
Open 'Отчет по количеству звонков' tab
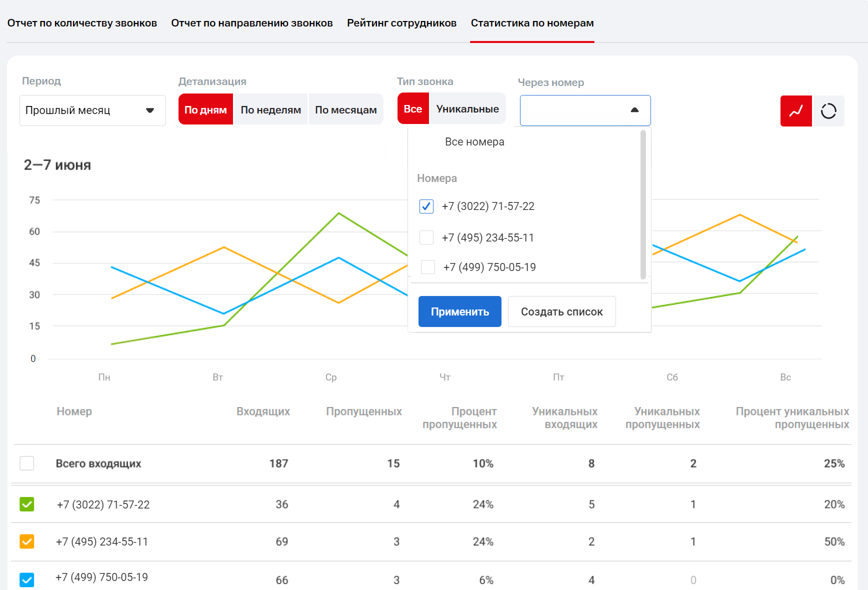pyautogui.click(x=82, y=23)
